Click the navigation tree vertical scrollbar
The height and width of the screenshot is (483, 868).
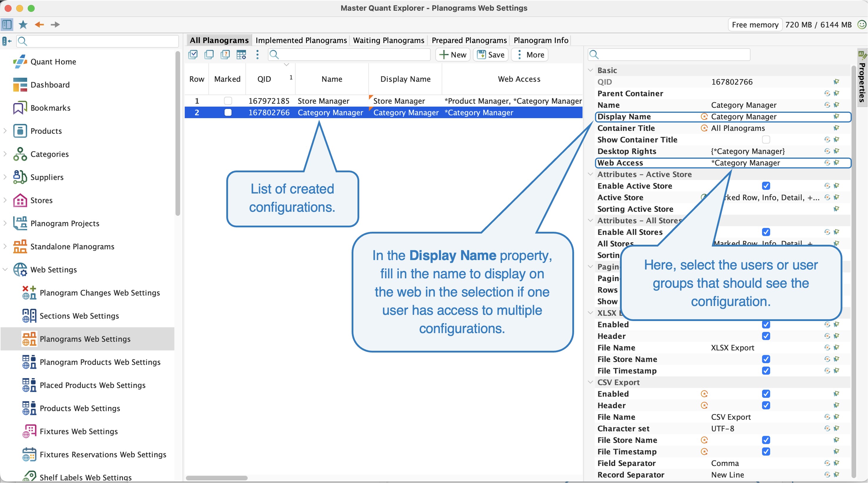pos(178,133)
